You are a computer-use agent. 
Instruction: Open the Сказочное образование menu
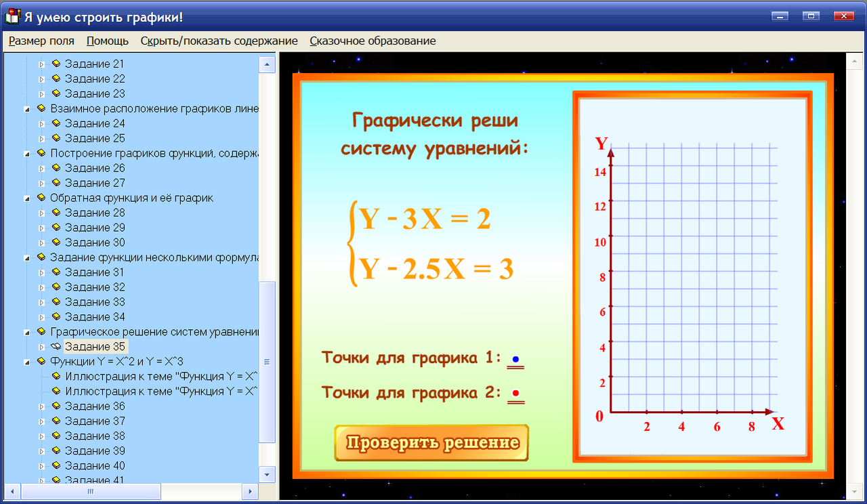[x=373, y=41]
